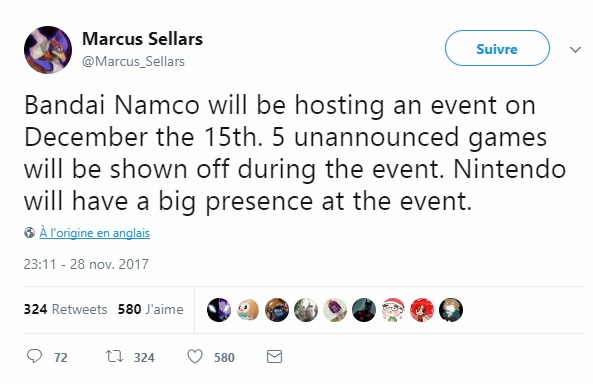
Task: Open the tweet timestamp 23:11 - 28 nov. 2017
Action: coord(86,264)
